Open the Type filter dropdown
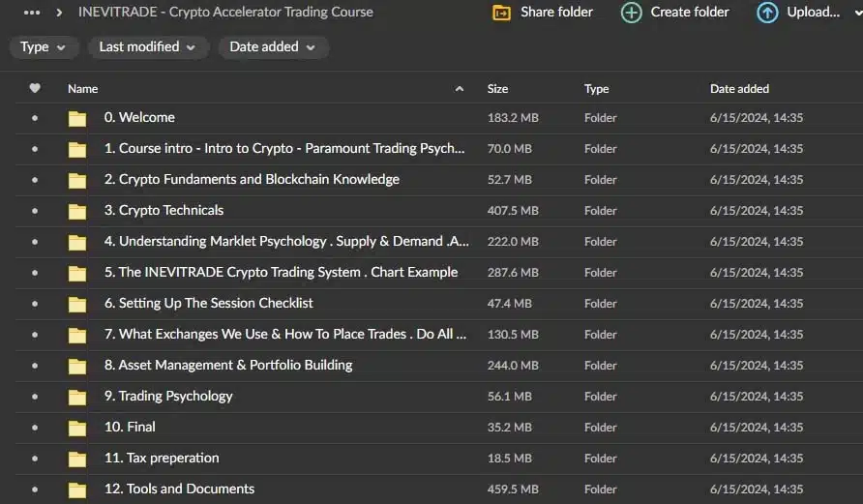The width and height of the screenshot is (863, 504). [x=43, y=47]
